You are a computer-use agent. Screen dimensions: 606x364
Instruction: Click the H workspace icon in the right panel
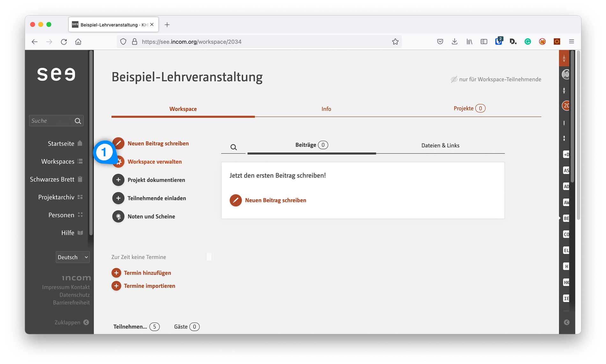pyautogui.click(x=566, y=266)
